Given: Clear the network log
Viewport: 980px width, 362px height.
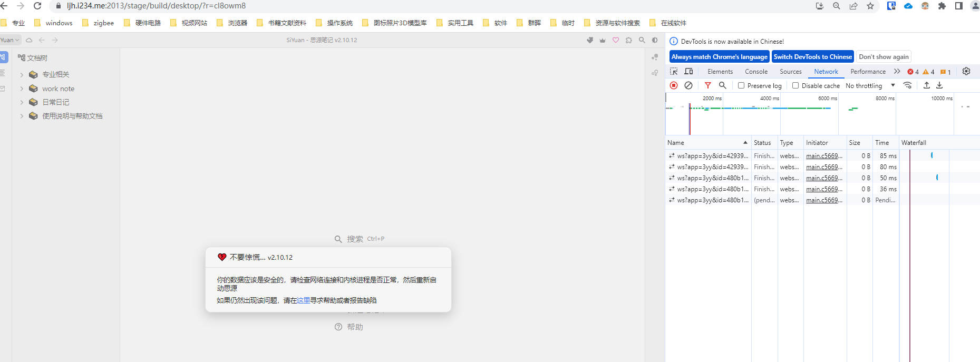Looking at the screenshot, I should [x=688, y=85].
